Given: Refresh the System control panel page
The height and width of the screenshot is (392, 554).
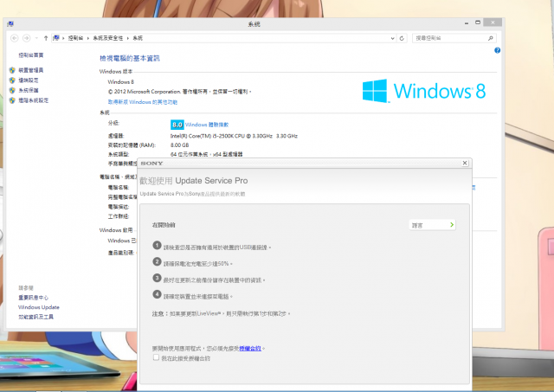Looking at the screenshot, I should point(402,38).
